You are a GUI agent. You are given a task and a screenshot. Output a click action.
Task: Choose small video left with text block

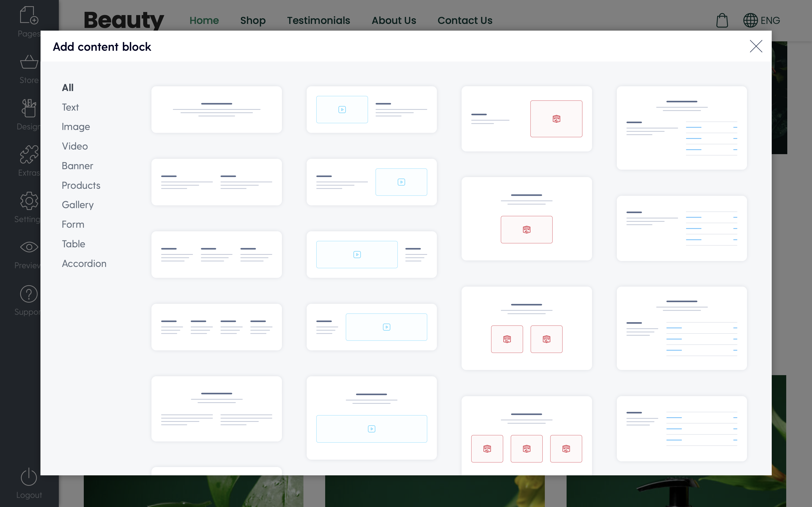coord(371,109)
